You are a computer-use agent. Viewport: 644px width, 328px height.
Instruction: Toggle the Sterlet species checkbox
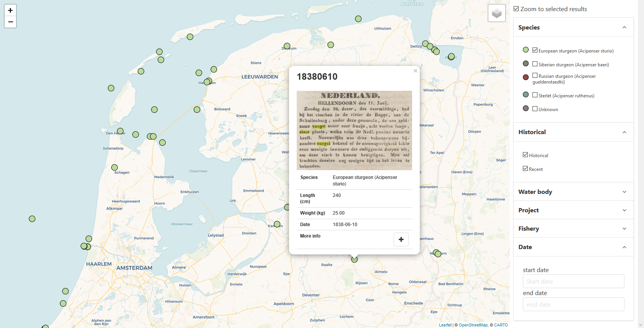click(x=535, y=95)
